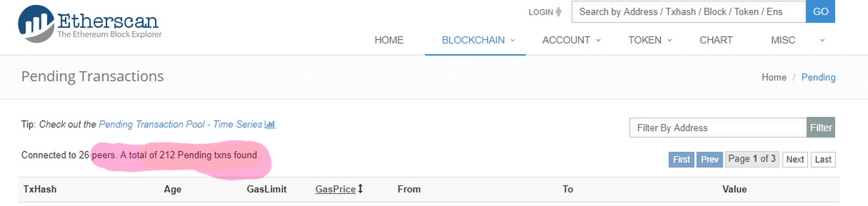Sort by the GasPrice arrow icon
Image resolution: width=868 pixels, height=206 pixels.
click(x=360, y=189)
